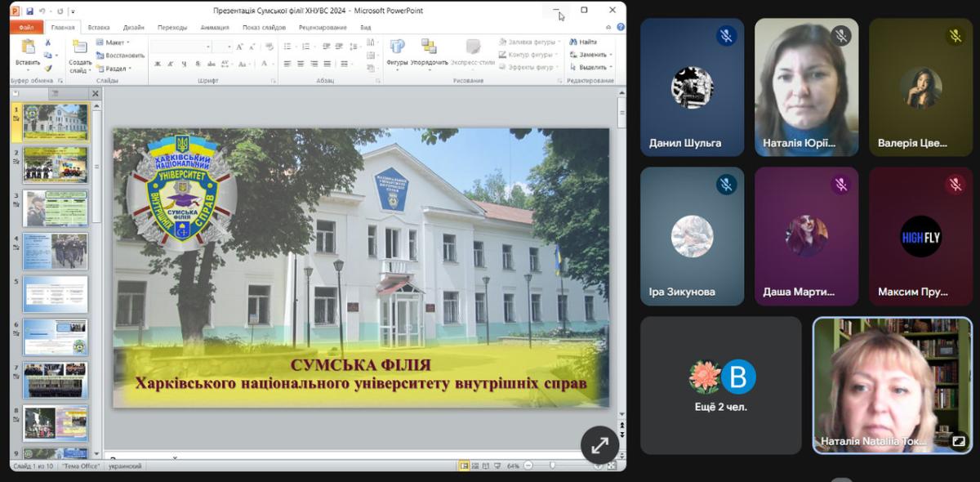Switch to slide sorter view icon
Image resolution: width=980 pixels, height=482 pixels.
(477, 466)
